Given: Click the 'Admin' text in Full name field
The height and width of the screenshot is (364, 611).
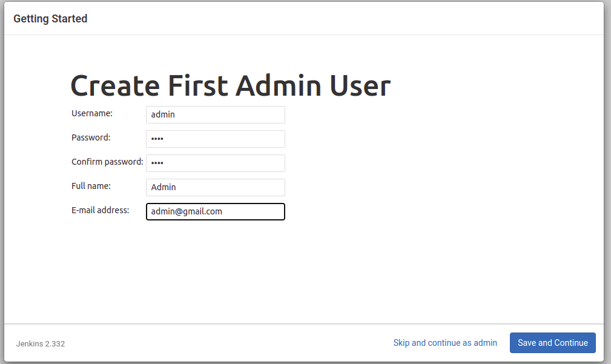Looking at the screenshot, I should click(x=163, y=187).
